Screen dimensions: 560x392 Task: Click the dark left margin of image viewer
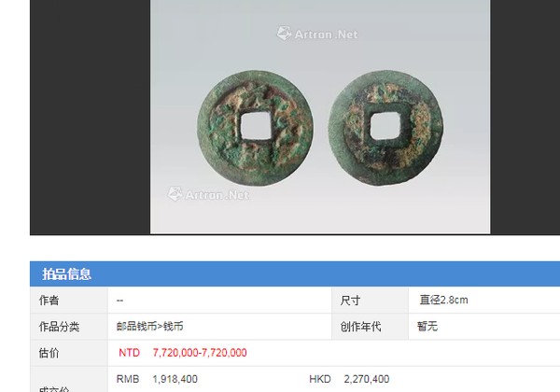(90, 117)
